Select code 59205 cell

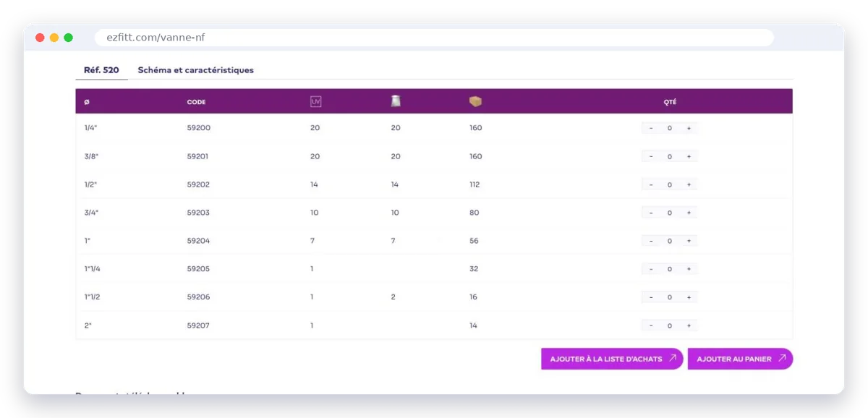coord(198,269)
